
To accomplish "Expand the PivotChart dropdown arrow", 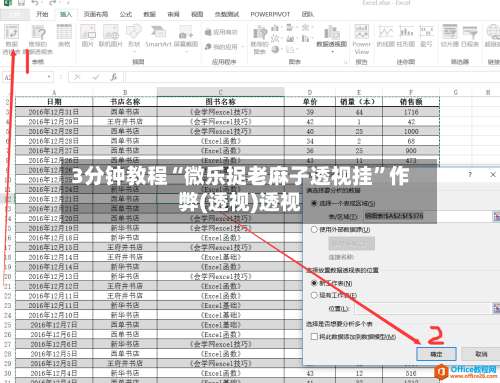I will click(332, 51).
